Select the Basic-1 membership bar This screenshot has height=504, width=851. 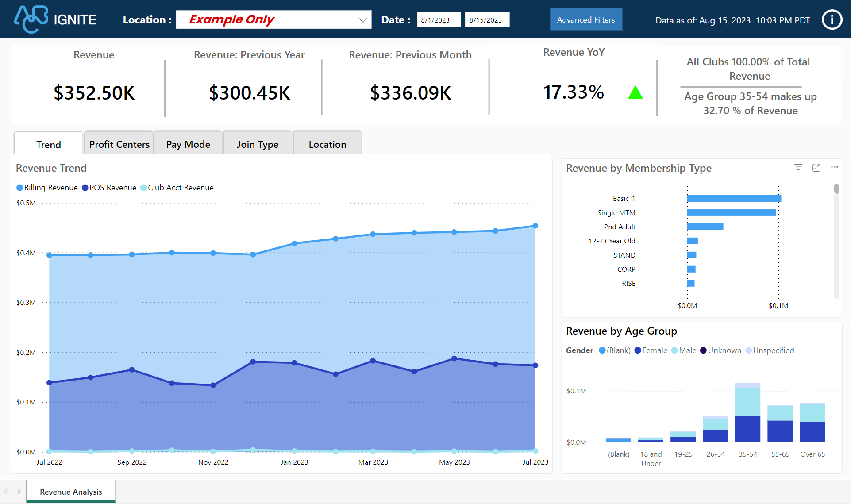(x=734, y=198)
